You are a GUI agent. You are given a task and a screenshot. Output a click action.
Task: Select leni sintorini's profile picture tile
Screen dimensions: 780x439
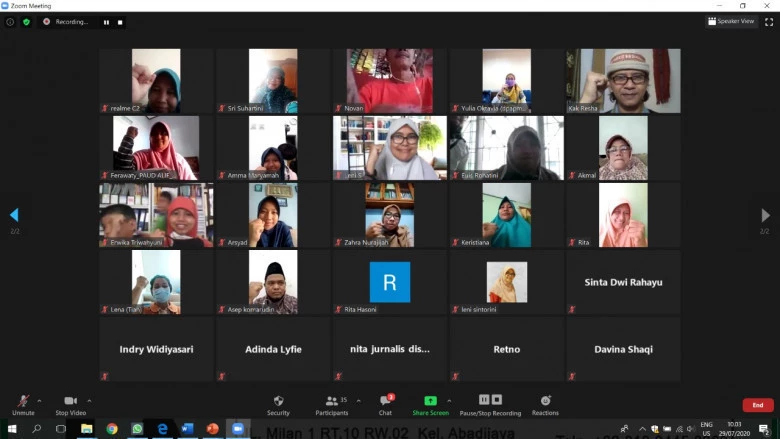[506, 282]
